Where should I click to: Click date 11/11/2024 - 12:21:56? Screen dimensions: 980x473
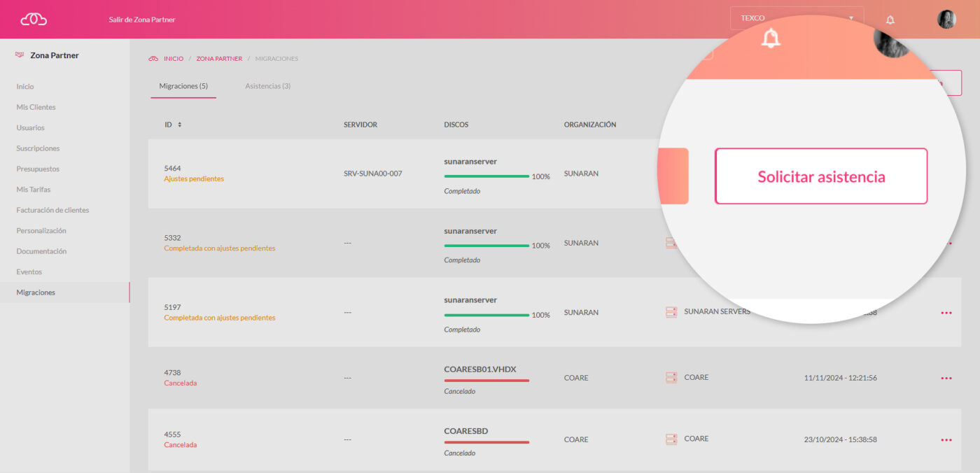click(x=840, y=378)
